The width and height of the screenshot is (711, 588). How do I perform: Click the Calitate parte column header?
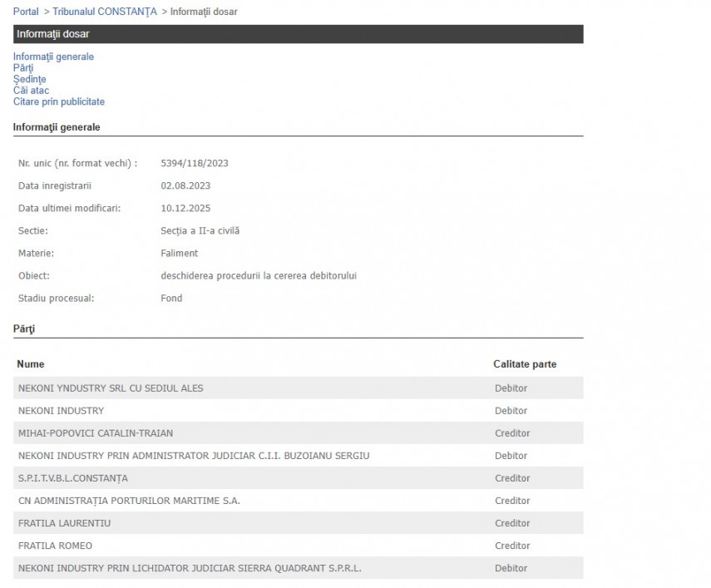(525, 364)
